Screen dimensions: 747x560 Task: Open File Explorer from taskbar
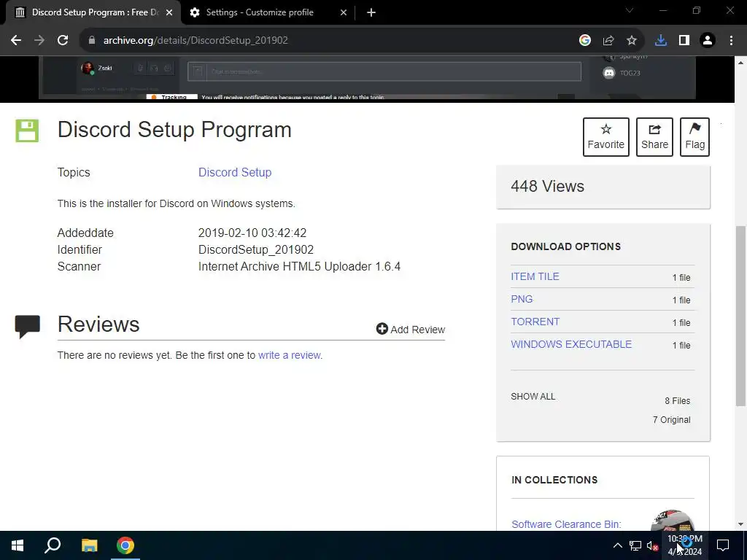[x=89, y=545]
